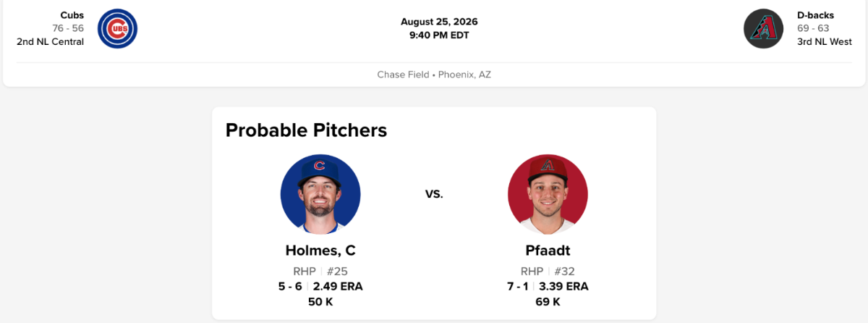Select pitcher name Pfaadt
Viewport: 868px width, 323px height.
548,251
